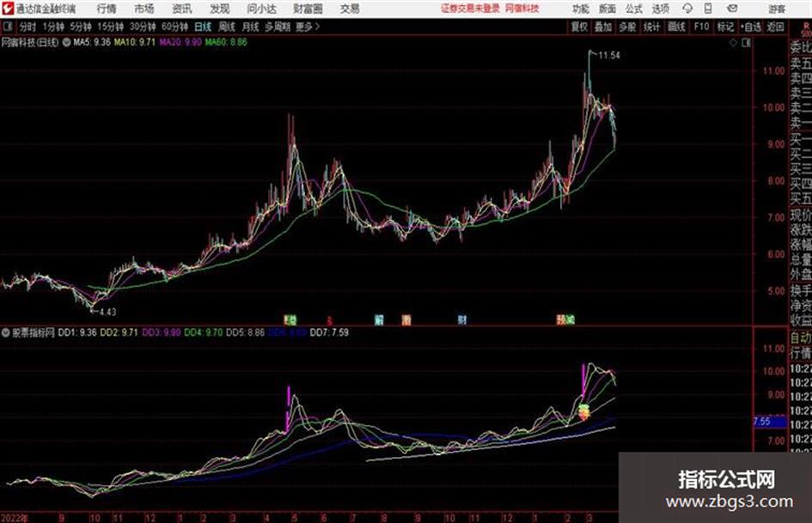Select the 日线 daily period tab
Image resolution: width=812 pixels, height=523 pixels.
[x=203, y=27]
